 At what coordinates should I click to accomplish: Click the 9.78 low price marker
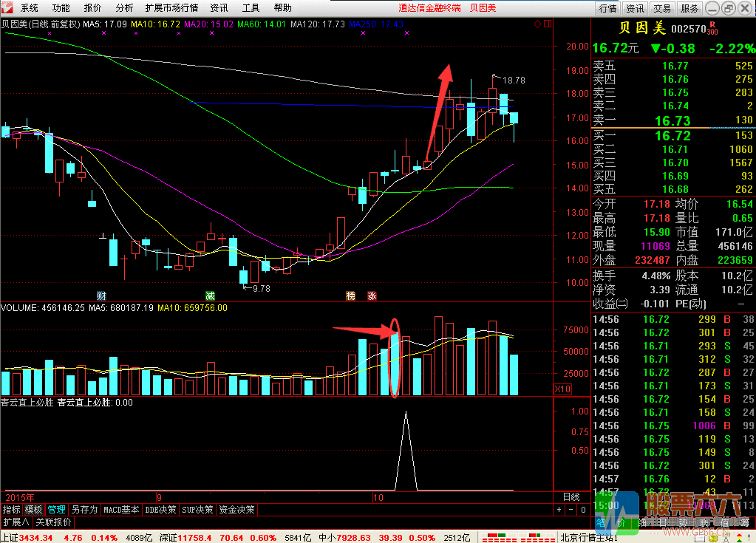click(x=262, y=289)
